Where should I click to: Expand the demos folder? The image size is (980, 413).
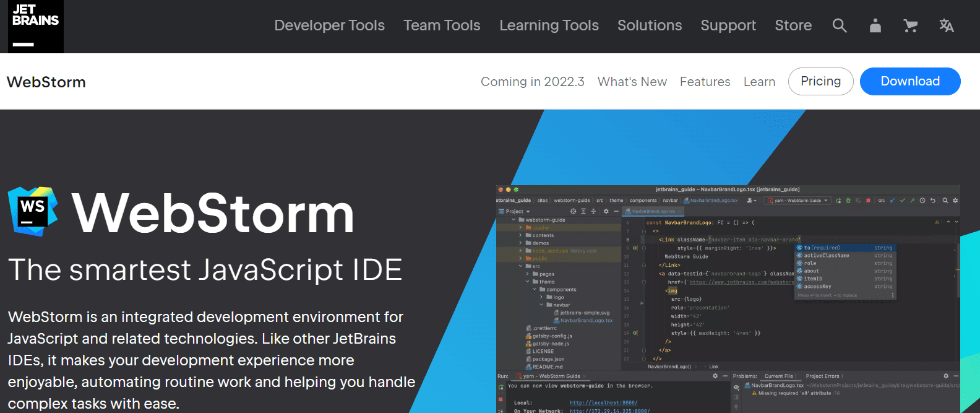point(520,243)
